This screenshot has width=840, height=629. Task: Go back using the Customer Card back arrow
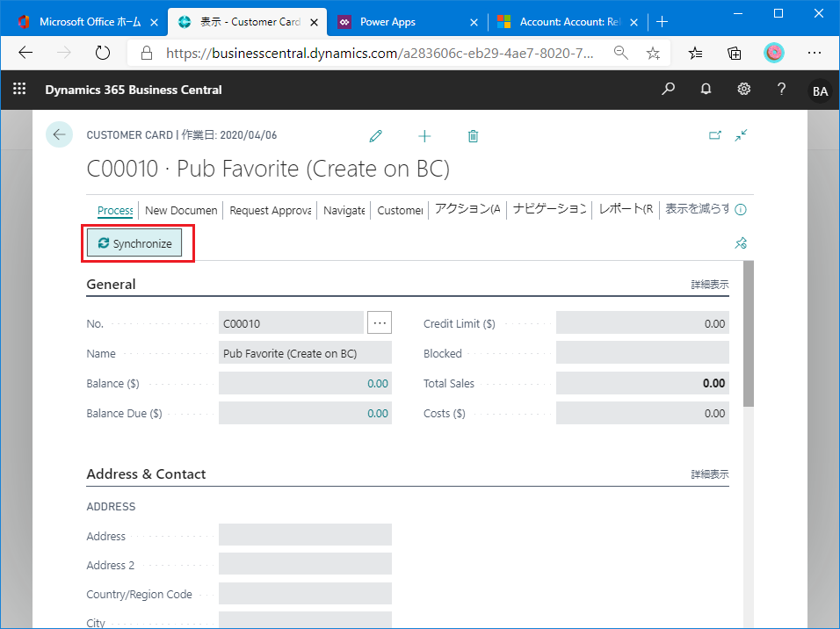pos(59,134)
